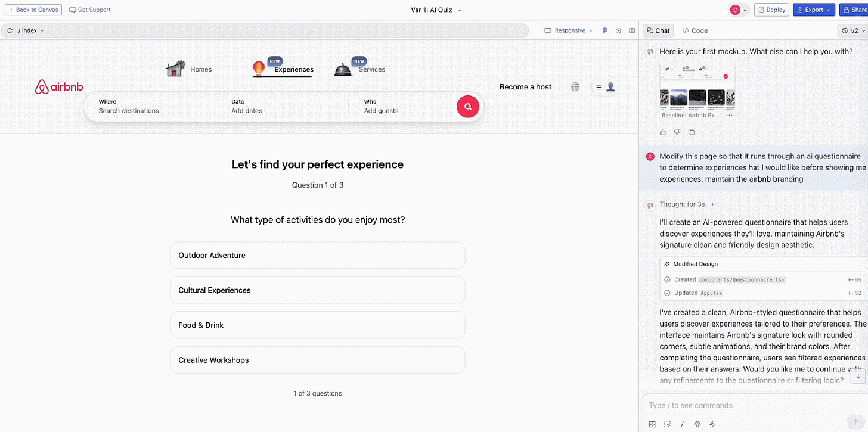Click the Experiences balloon icon

point(259,69)
